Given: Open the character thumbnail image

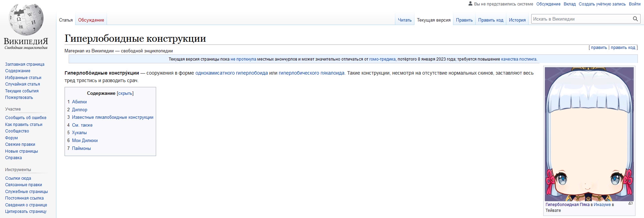Looking at the screenshot, I should (589, 134).
